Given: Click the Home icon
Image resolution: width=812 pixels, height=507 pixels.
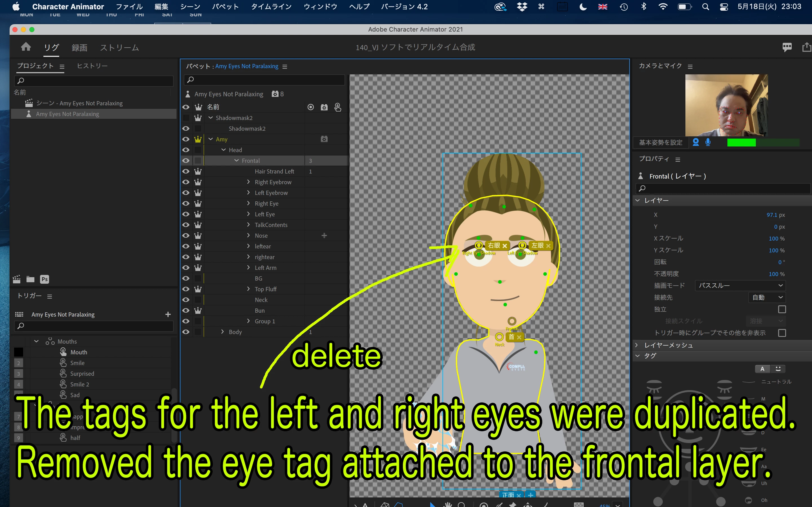Looking at the screenshot, I should (26, 47).
